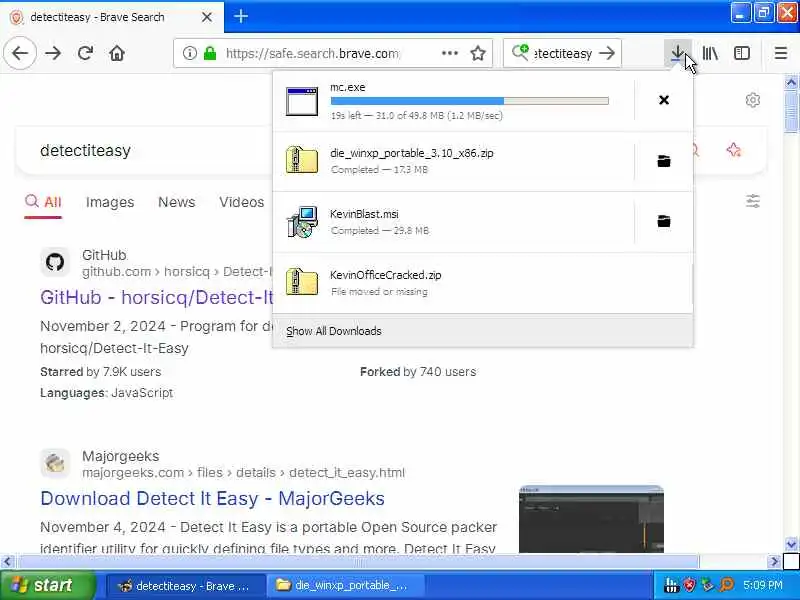
Task: Open the Firefox hamburger menu
Action: (781, 53)
